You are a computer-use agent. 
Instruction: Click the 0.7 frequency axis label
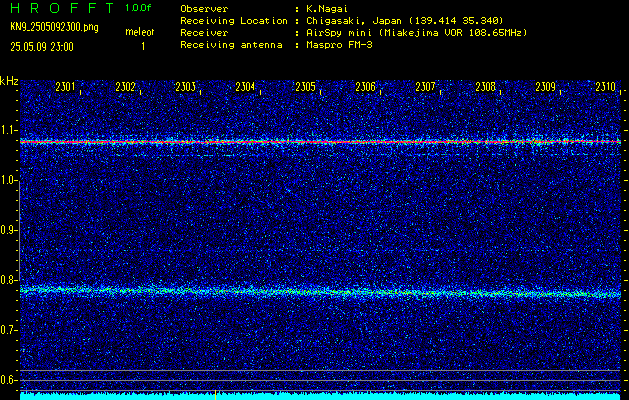tap(8, 330)
